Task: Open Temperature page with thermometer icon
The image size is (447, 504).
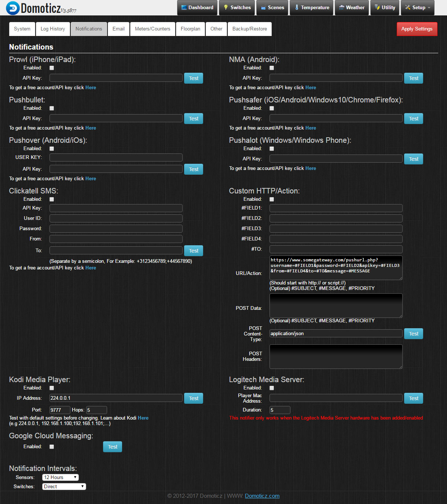Action: click(x=312, y=8)
